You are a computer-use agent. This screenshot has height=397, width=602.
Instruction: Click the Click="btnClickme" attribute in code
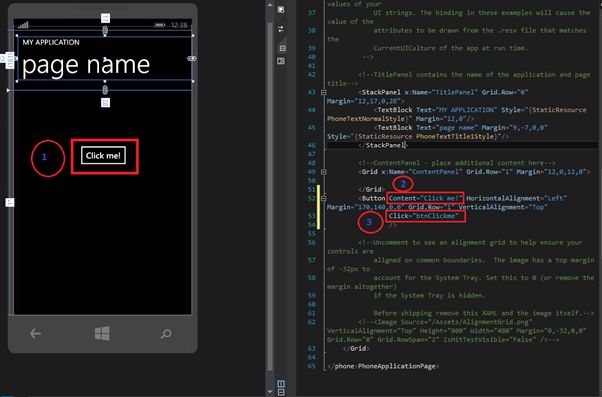(x=423, y=216)
